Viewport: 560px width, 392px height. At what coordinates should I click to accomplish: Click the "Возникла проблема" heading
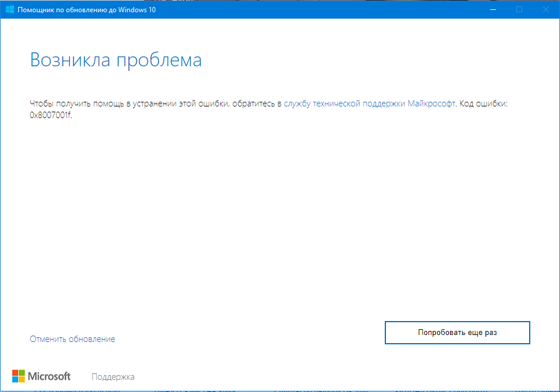click(116, 59)
